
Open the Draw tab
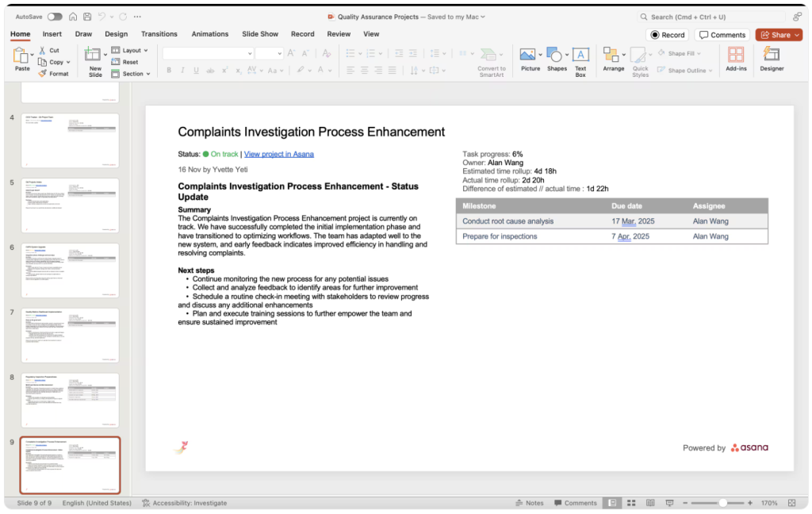tap(83, 33)
